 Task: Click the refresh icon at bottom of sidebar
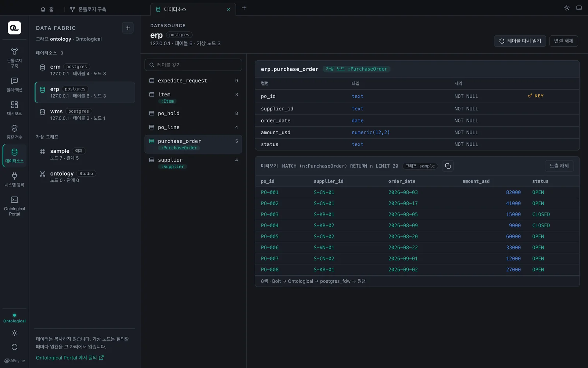point(14,347)
